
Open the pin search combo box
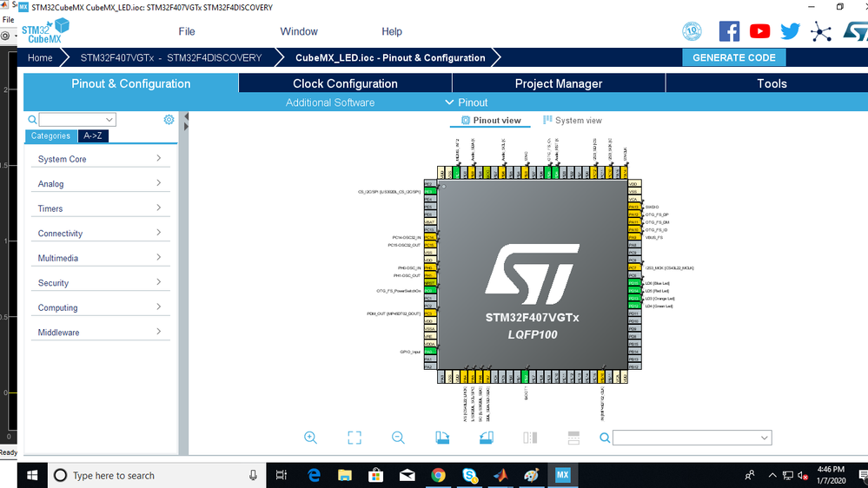692,438
